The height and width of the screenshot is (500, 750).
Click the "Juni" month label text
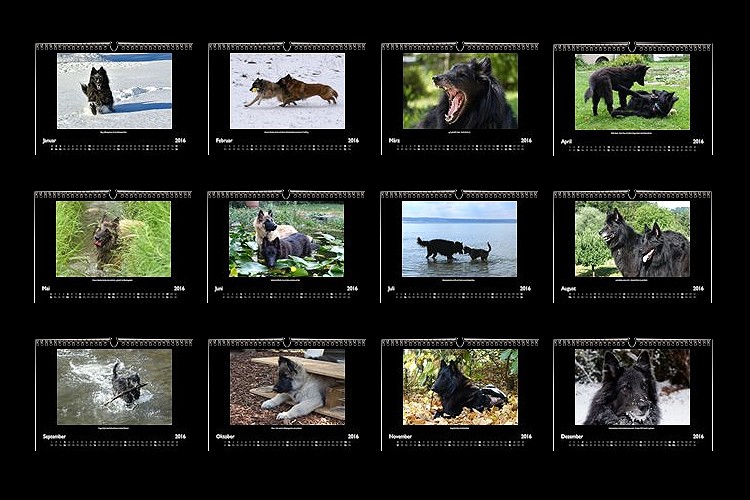coord(220,288)
